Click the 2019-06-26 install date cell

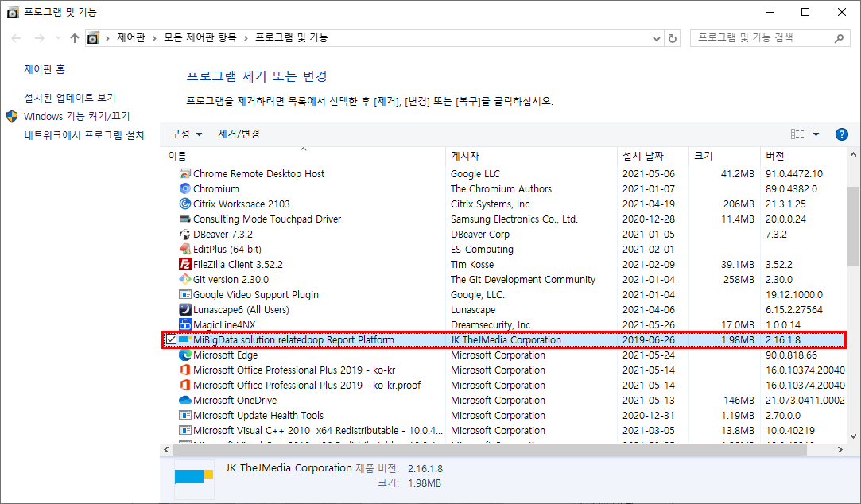[649, 340]
